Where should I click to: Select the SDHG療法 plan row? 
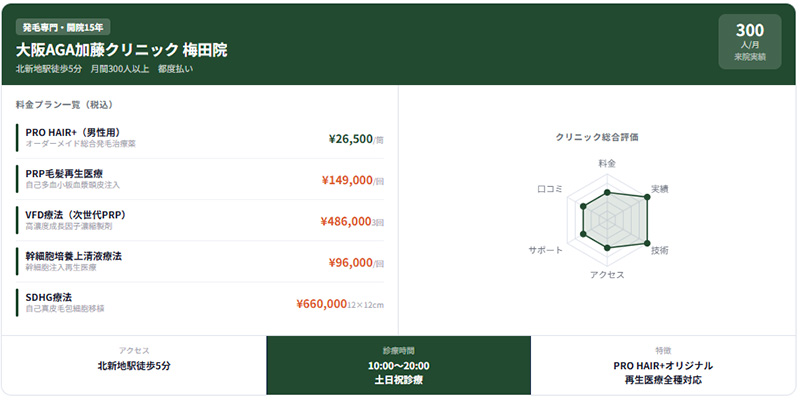200,303
